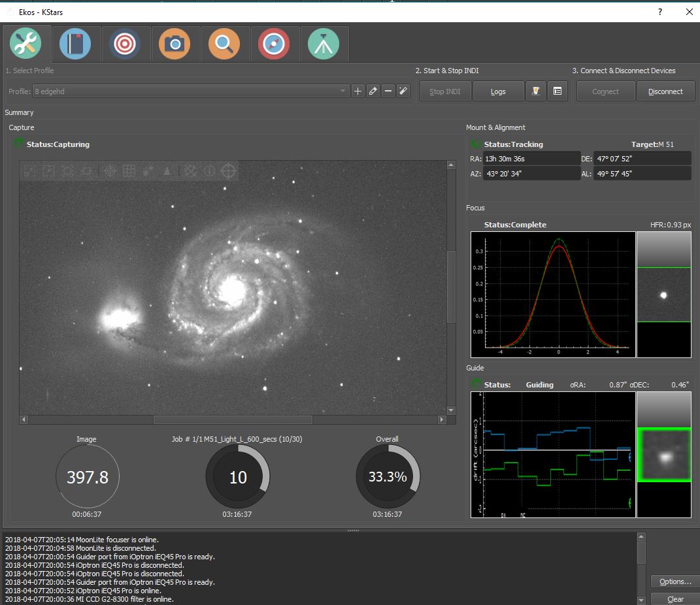Click log line 'MI CCD G2-8300 filter is online'
The image size is (700, 605).
pos(90,598)
